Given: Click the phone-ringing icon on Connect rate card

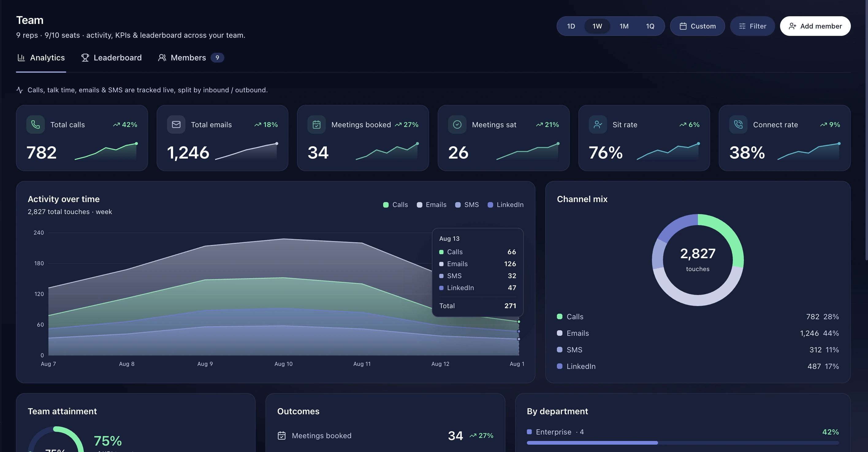Looking at the screenshot, I should (738, 124).
